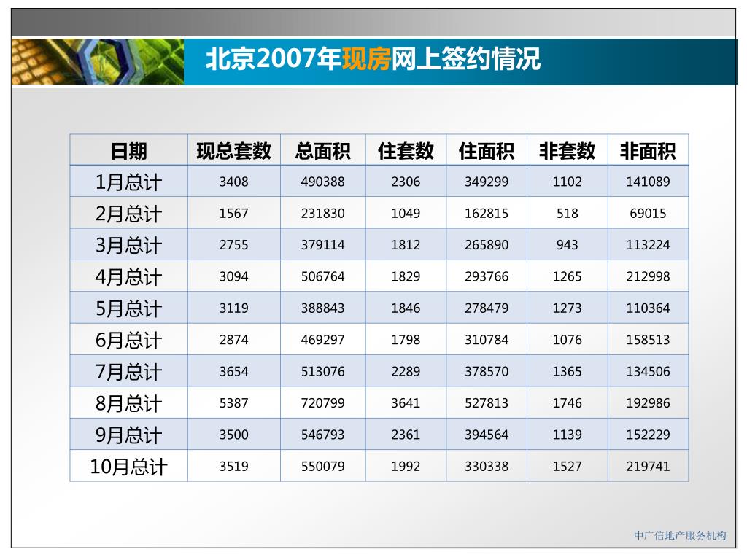Screen dimensions: 747x560
Task: Select cell 212998 in the April row
Action: (648, 276)
